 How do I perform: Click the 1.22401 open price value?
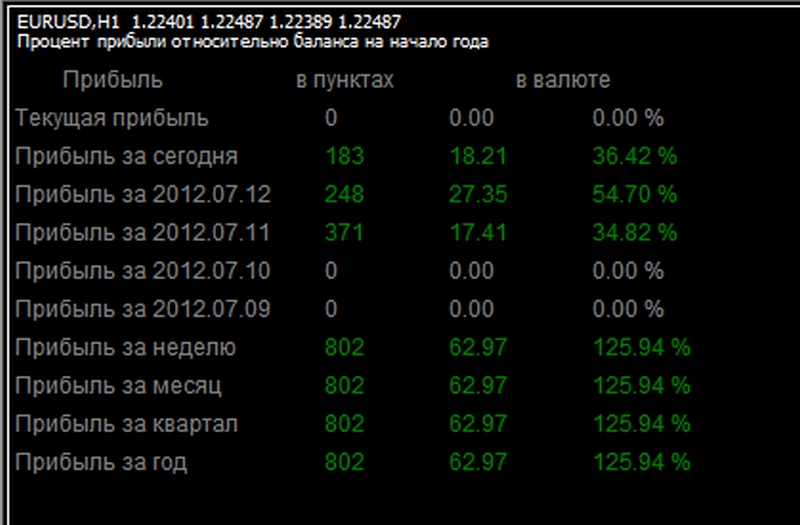point(163,22)
